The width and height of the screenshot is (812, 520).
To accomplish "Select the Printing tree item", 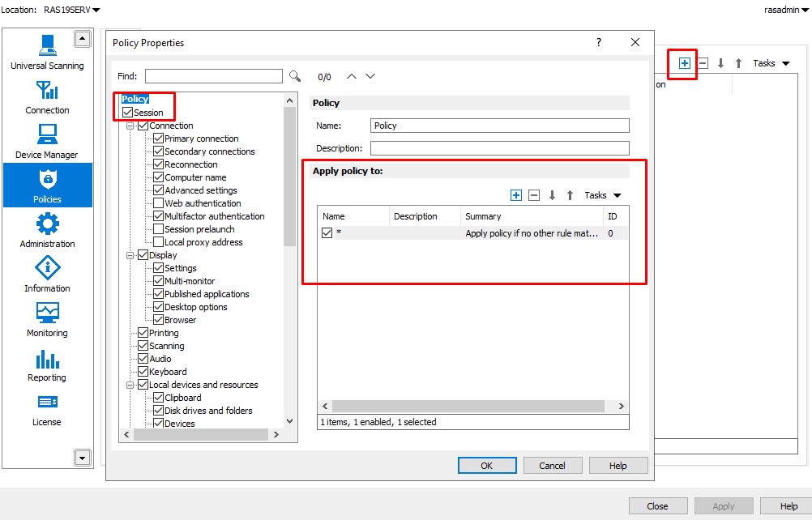I will 164,333.
